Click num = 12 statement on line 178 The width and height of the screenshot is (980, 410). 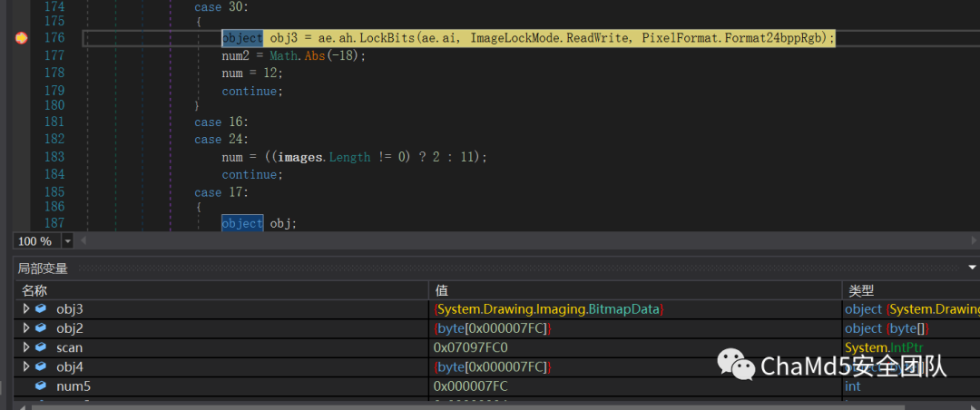click(x=252, y=73)
